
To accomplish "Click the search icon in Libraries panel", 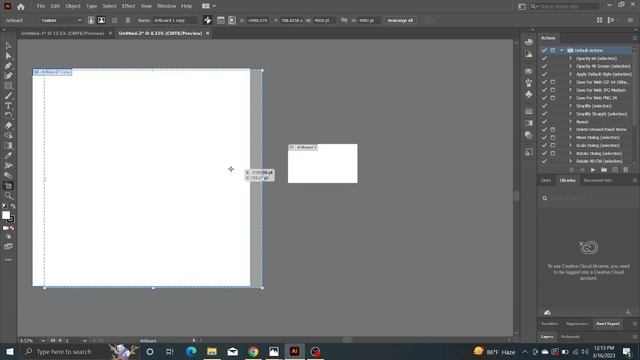I will pyautogui.click(x=544, y=198).
